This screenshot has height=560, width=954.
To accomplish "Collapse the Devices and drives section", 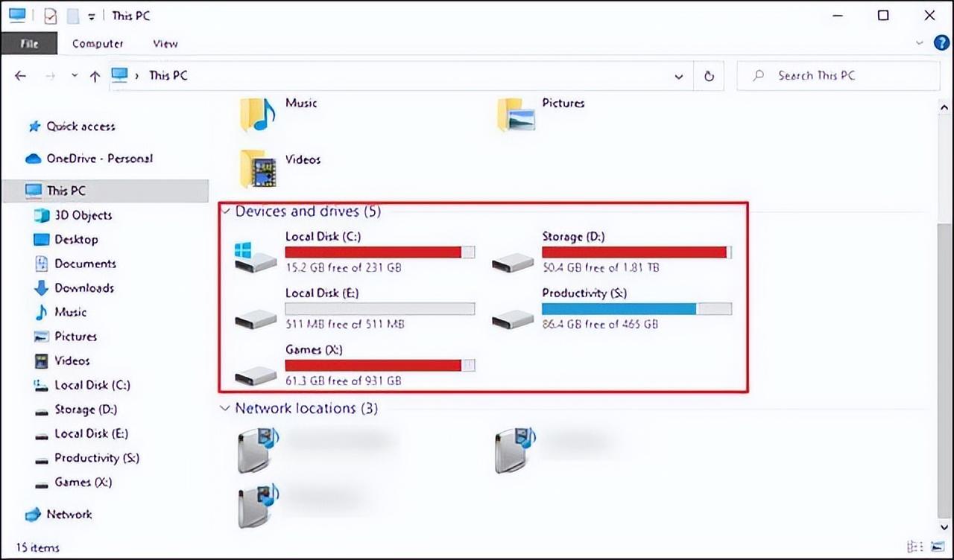I will (x=226, y=211).
